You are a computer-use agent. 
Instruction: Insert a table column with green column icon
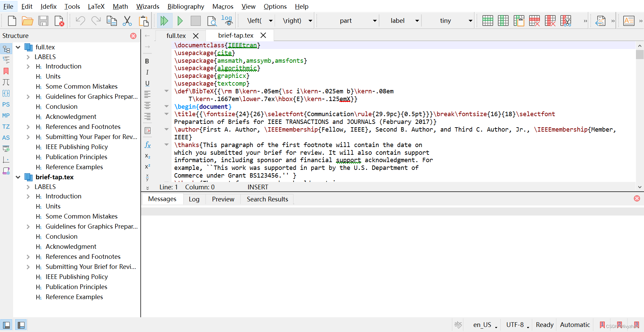pyautogui.click(x=503, y=20)
